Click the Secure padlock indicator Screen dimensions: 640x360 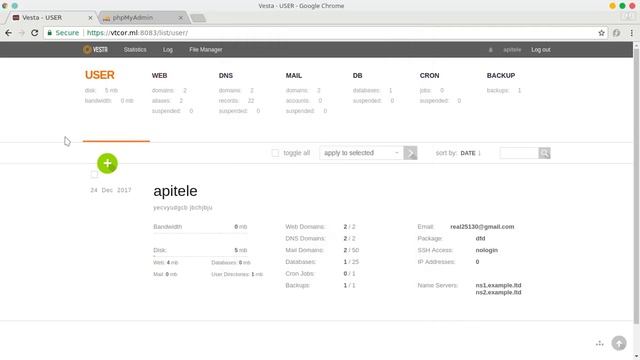[x=63, y=33]
